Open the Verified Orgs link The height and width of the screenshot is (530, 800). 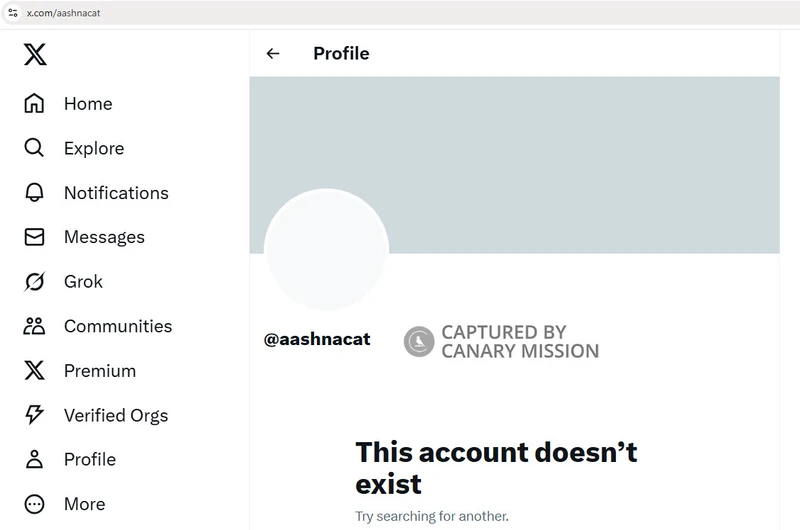(x=116, y=415)
